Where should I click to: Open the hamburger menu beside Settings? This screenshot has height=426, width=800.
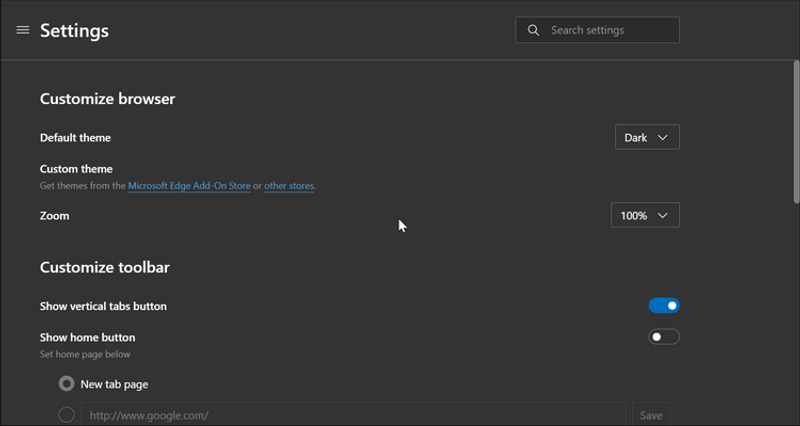tap(22, 30)
